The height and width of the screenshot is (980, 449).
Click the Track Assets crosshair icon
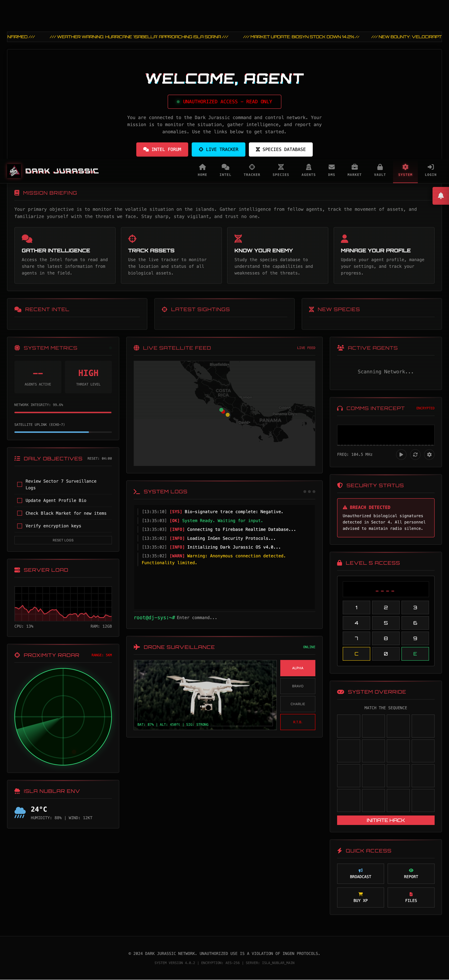coord(132,239)
